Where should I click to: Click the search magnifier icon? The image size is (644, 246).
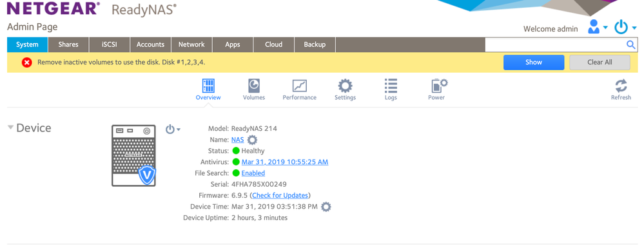point(630,44)
